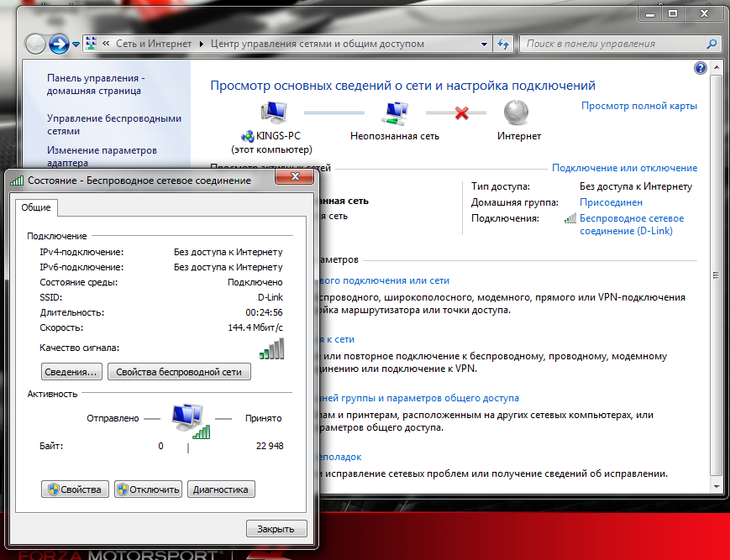Click the signal icon in dialog title bar
Screen dimensions: 730x560
(17, 181)
